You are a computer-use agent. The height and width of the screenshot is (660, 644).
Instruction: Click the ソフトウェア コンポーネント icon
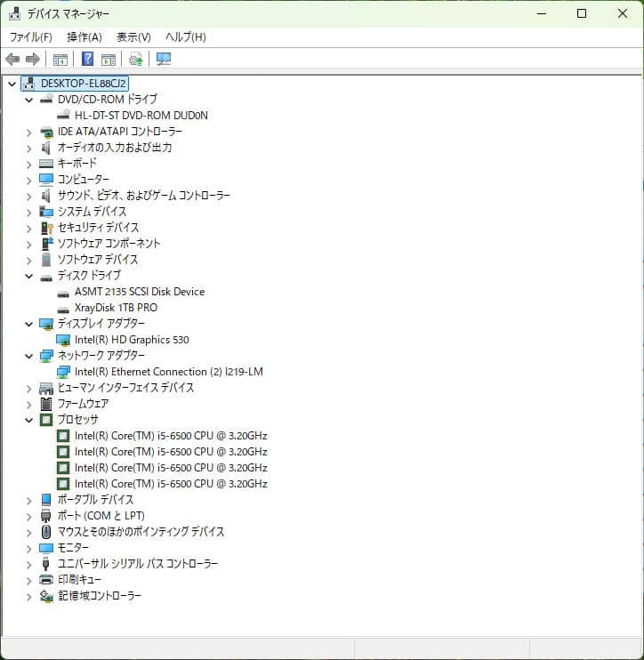pyautogui.click(x=47, y=244)
